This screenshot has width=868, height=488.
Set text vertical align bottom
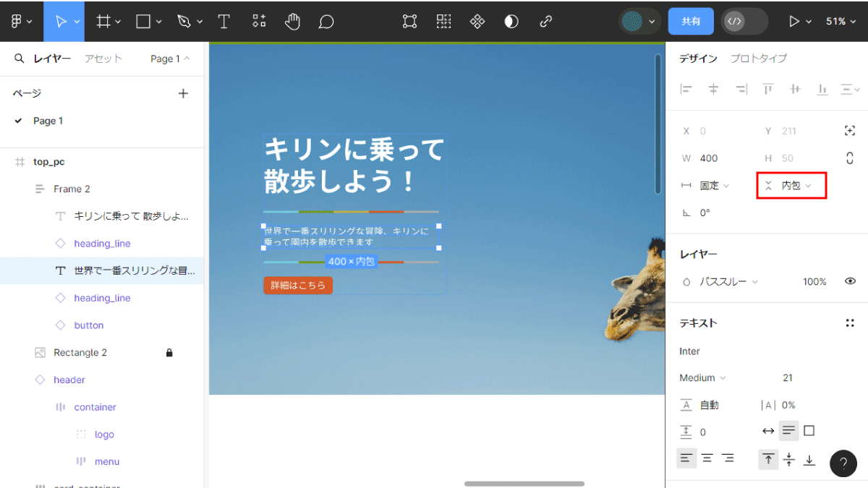pos(809,458)
